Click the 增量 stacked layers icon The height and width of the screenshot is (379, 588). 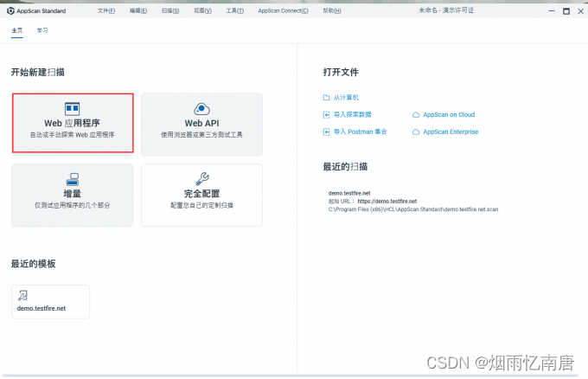tap(73, 179)
